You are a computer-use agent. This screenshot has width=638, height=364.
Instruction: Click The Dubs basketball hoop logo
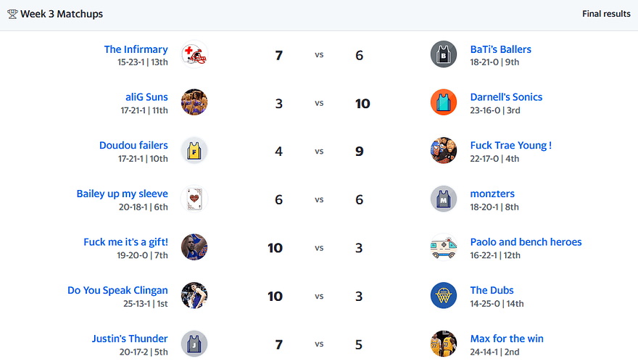(444, 296)
